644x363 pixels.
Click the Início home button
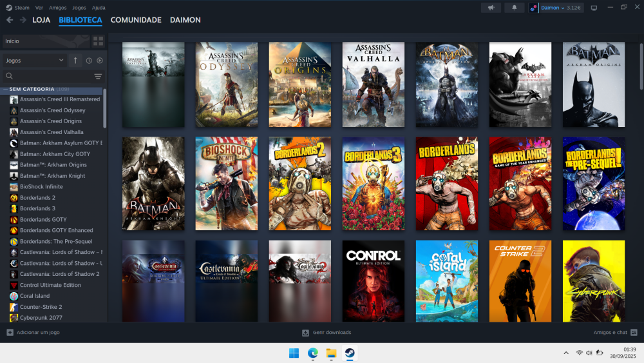click(x=46, y=41)
